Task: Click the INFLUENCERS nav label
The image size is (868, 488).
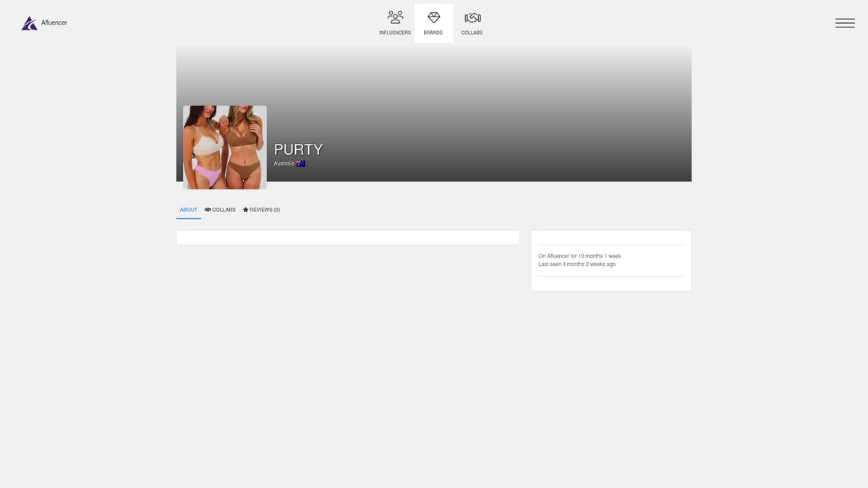Action: 395,33
